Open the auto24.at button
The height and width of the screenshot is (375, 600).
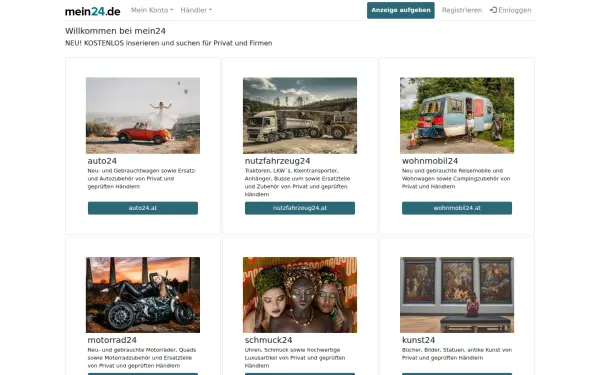click(143, 208)
